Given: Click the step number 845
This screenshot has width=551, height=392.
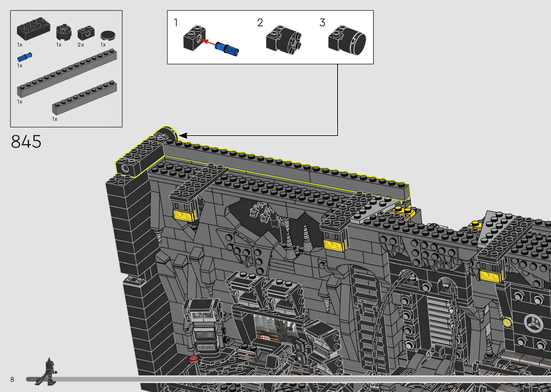Looking at the screenshot, I should (26, 142).
